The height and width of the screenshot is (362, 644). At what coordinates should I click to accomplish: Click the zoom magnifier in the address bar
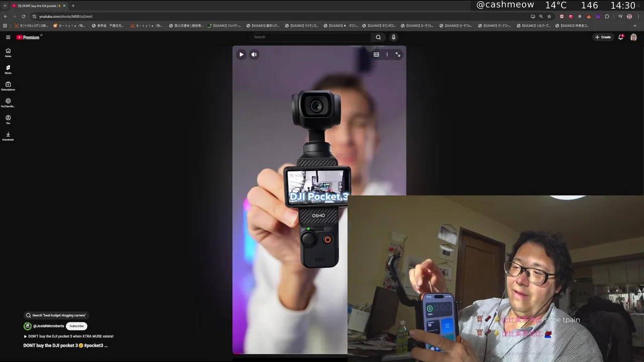(541, 16)
